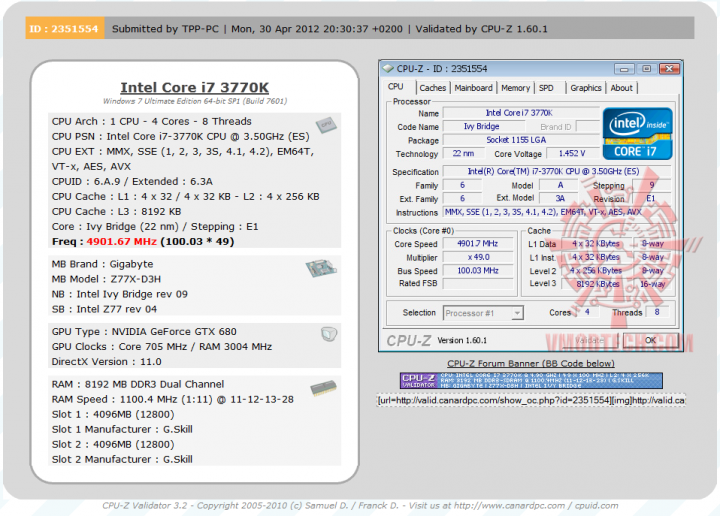
Task: Select the SPD tab
Action: [x=546, y=88]
